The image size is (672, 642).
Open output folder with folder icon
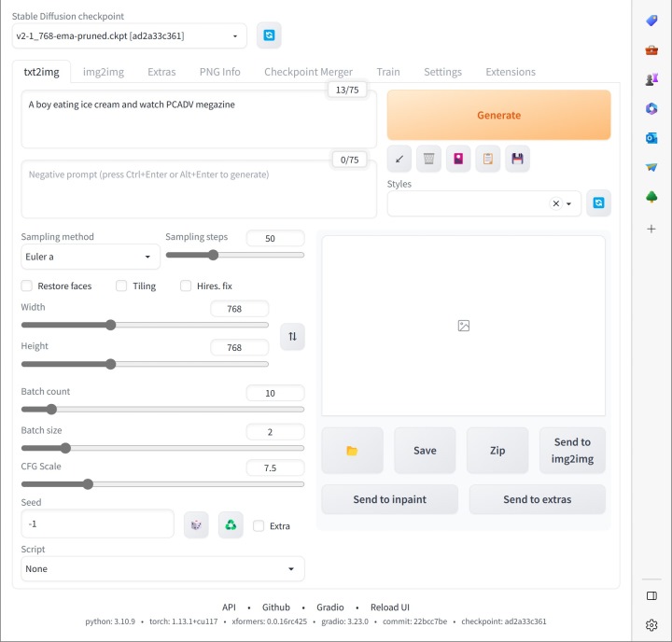(x=352, y=451)
